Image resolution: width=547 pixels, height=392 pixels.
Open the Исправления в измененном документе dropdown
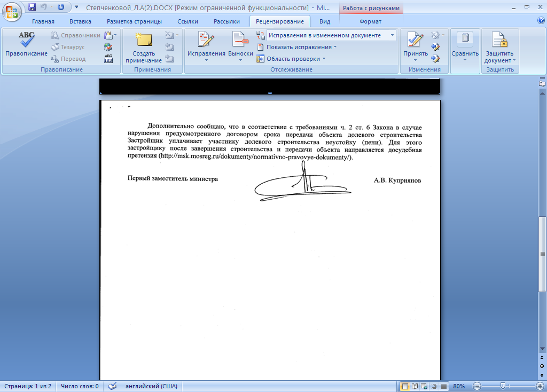coord(331,35)
